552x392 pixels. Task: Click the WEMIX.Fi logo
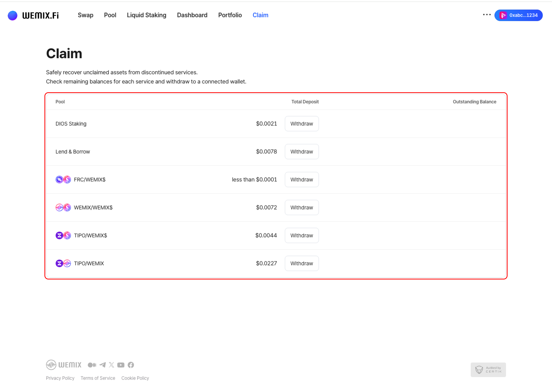(x=33, y=15)
